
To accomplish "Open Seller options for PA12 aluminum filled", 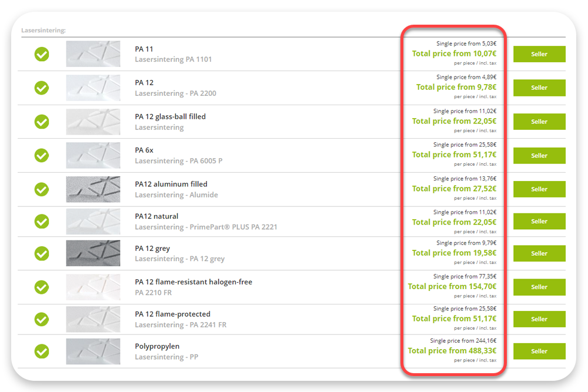I will (539, 189).
